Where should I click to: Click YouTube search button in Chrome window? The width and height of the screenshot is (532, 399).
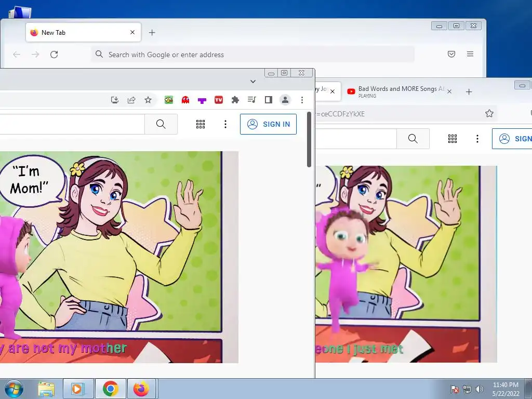pos(161,124)
